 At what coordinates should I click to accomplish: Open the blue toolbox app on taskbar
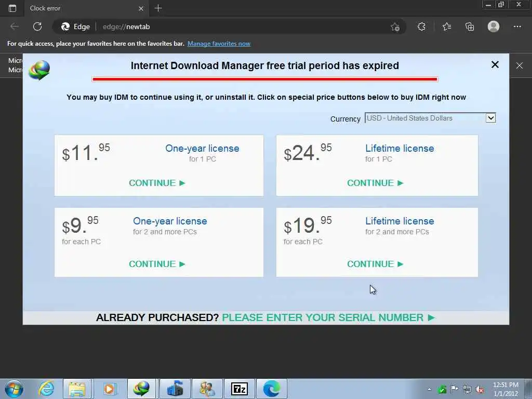[x=175, y=389]
